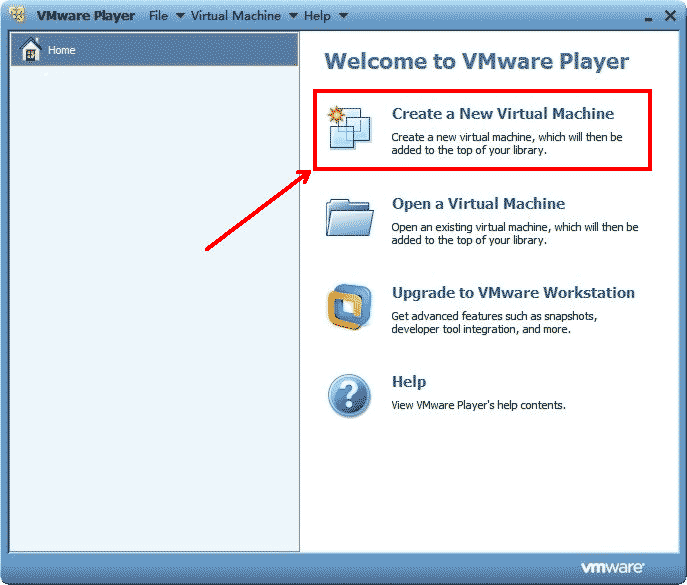Image resolution: width=687 pixels, height=585 pixels.
Task: Close the VMware Player window
Action: 670,16
